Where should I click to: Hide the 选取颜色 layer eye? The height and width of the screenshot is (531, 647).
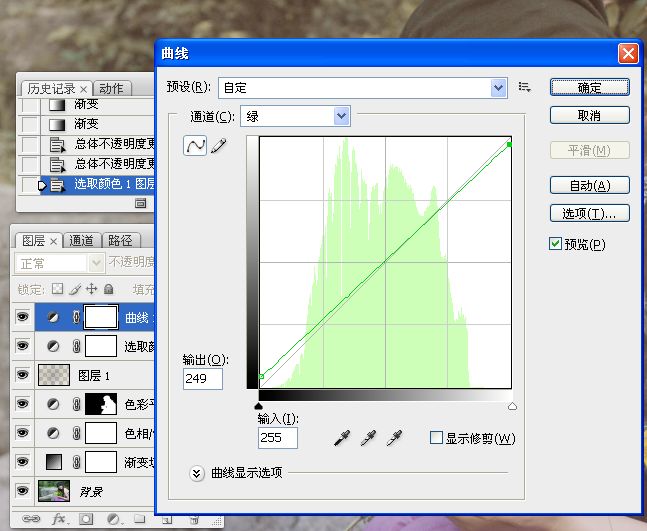22,346
